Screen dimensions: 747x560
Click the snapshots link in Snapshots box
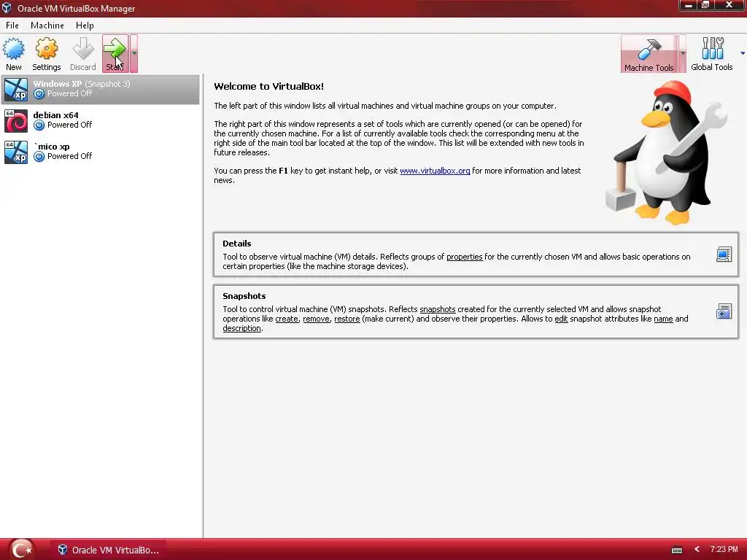(x=438, y=309)
